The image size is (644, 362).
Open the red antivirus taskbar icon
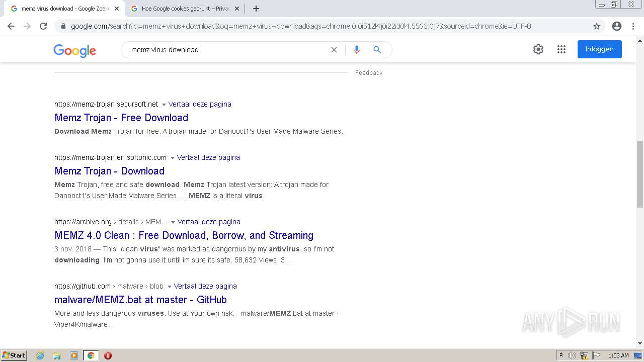[108, 355]
